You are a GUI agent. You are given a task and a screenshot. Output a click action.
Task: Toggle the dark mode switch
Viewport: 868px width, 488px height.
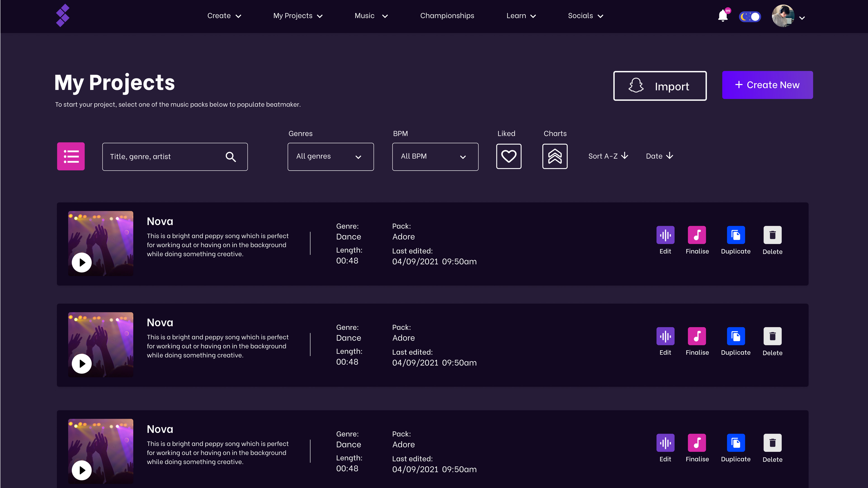point(750,16)
